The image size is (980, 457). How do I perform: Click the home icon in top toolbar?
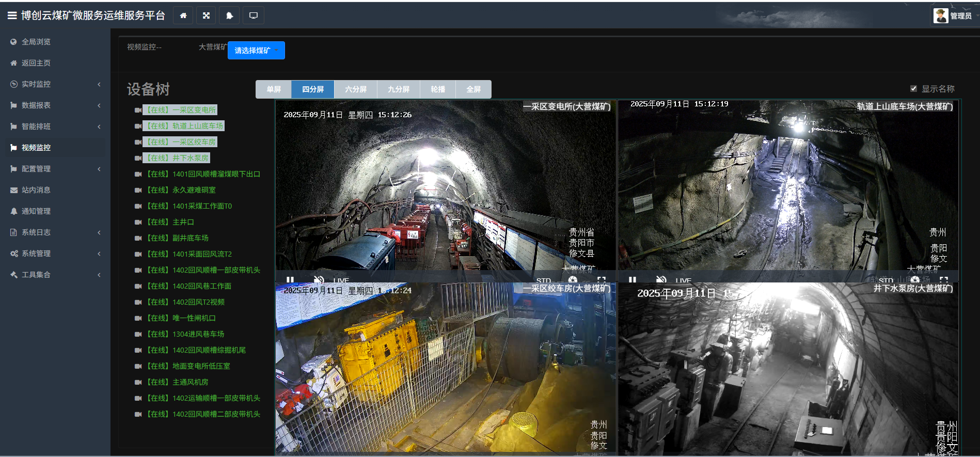pos(183,15)
